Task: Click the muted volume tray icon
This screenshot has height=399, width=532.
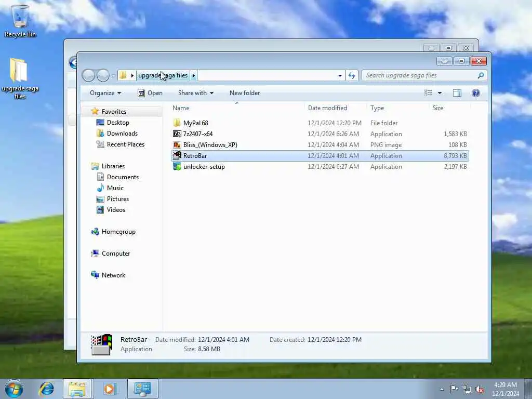Action: tap(480, 389)
